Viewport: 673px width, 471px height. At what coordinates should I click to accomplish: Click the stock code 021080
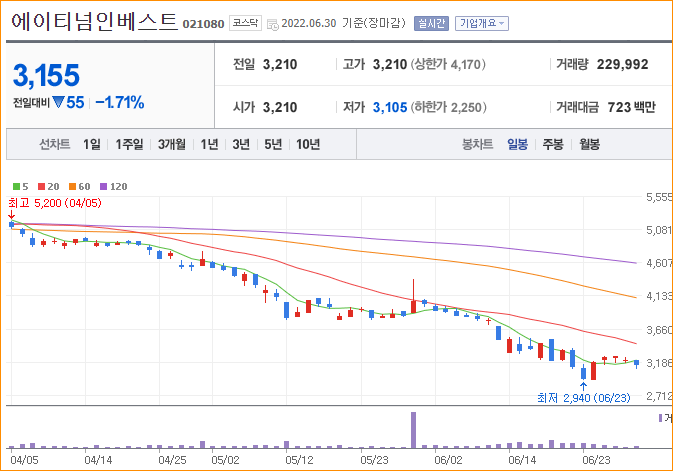coord(203,24)
